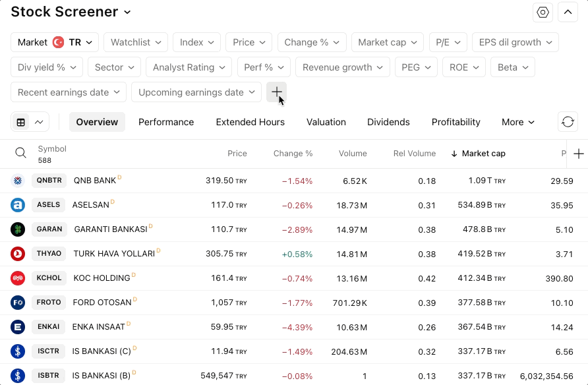
Task: Open the KCHOL ticker badge
Action: click(49, 278)
